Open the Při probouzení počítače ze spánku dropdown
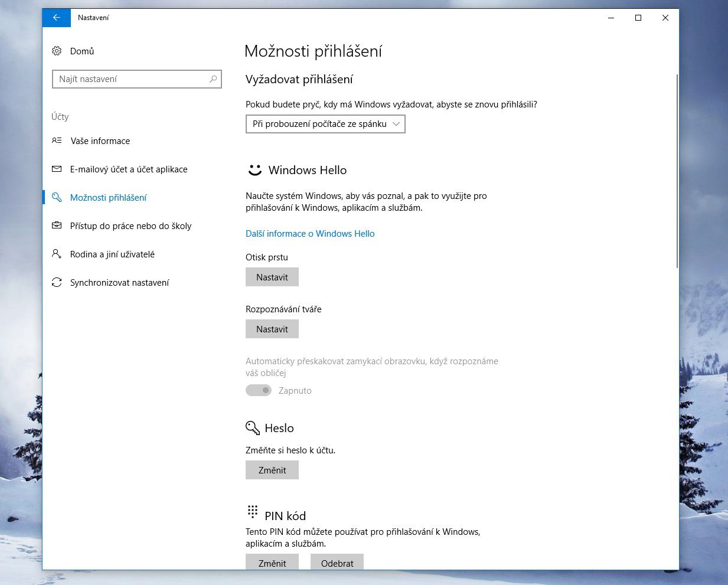The image size is (728, 585). point(325,124)
